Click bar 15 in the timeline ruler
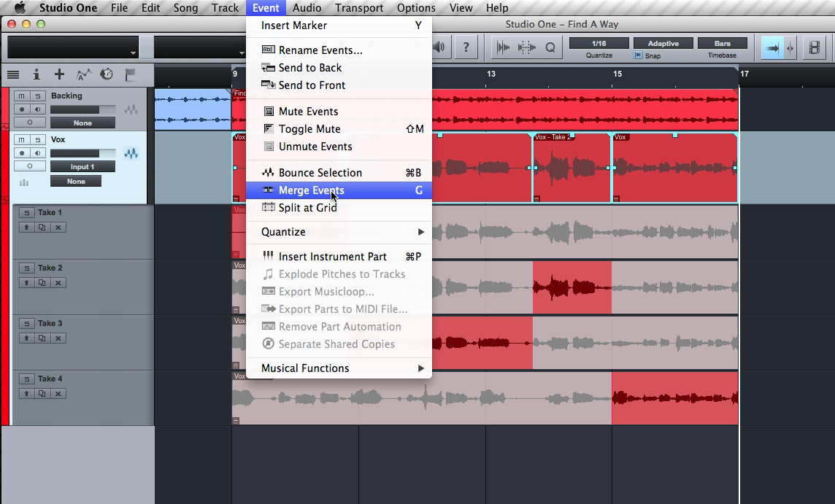835x504 pixels. 617,74
